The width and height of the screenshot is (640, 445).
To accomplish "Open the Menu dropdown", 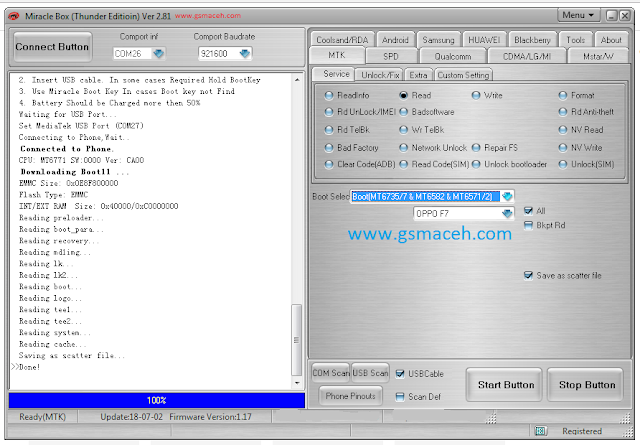I will coord(578,16).
